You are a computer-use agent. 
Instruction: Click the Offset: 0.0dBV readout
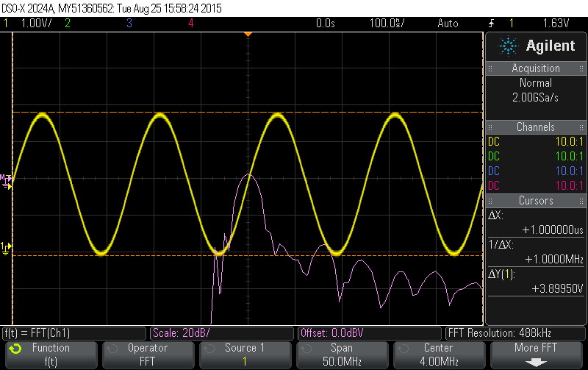370,332
